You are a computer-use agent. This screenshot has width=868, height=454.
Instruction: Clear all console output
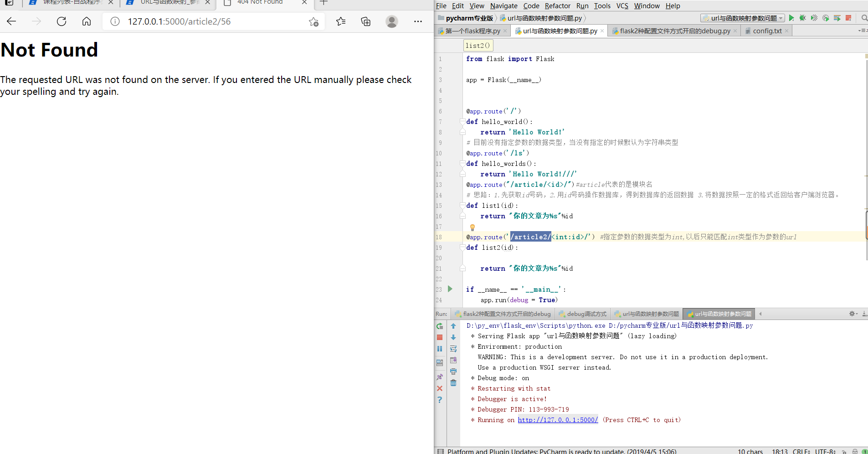coord(453,383)
